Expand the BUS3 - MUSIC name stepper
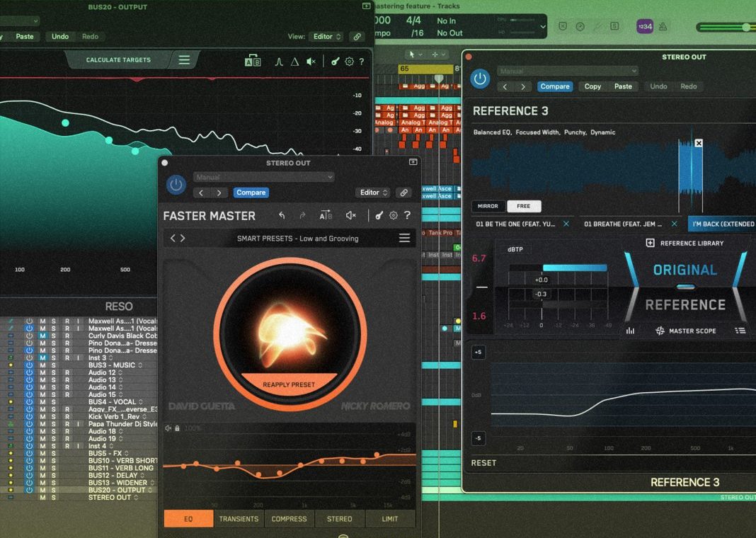The width and height of the screenshot is (756, 538). [x=140, y=365]
